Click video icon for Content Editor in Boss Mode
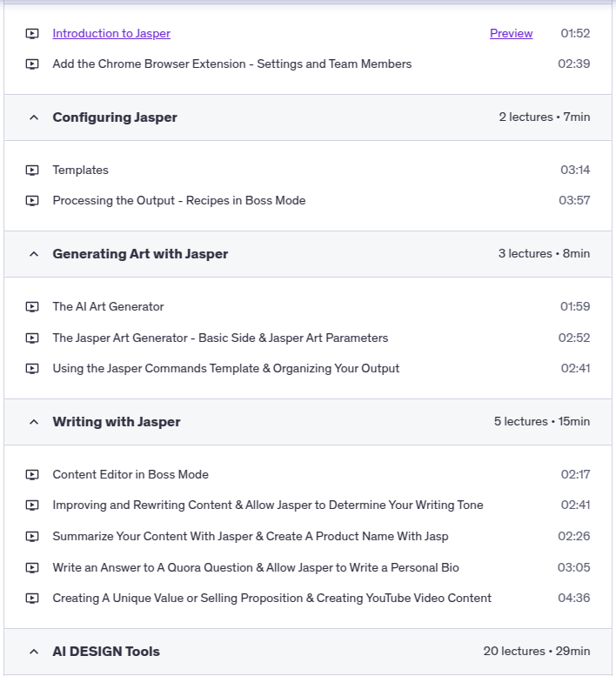 [32, 475]
